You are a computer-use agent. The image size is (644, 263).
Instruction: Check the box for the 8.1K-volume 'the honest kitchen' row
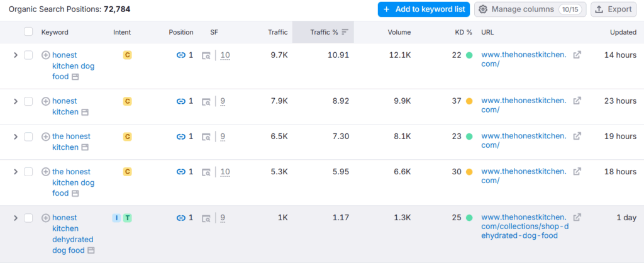click(28, 137)
